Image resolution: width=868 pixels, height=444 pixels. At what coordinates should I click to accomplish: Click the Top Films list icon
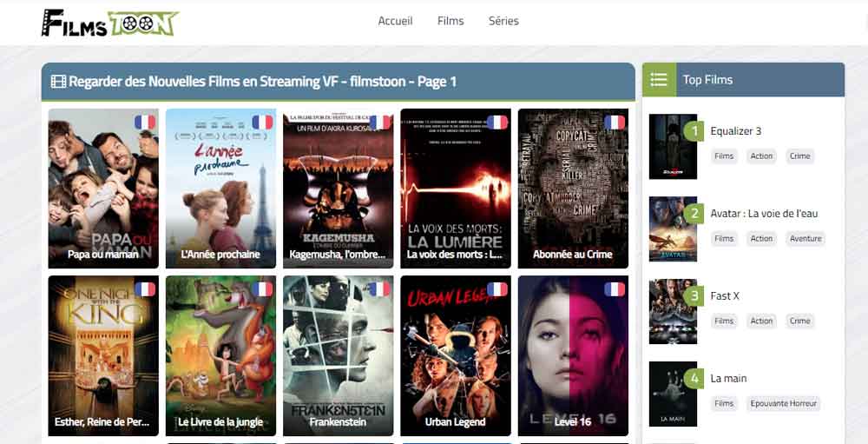point(659,80)
